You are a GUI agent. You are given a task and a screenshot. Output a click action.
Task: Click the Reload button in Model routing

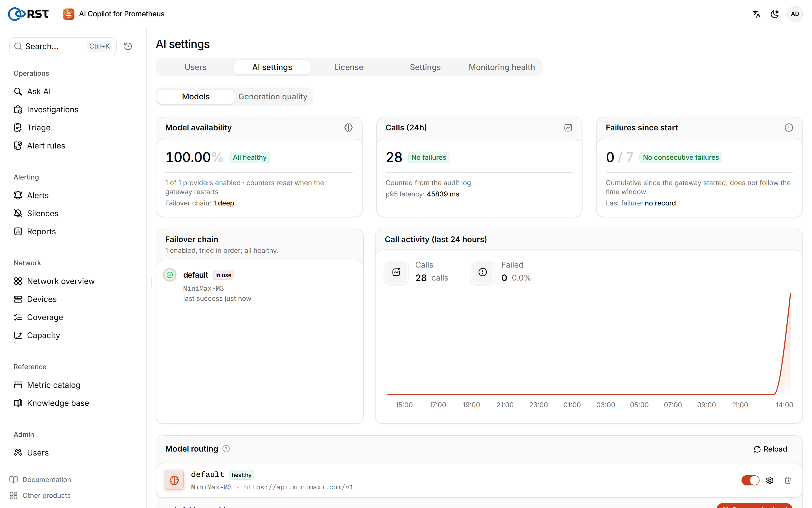pos(770,449)
